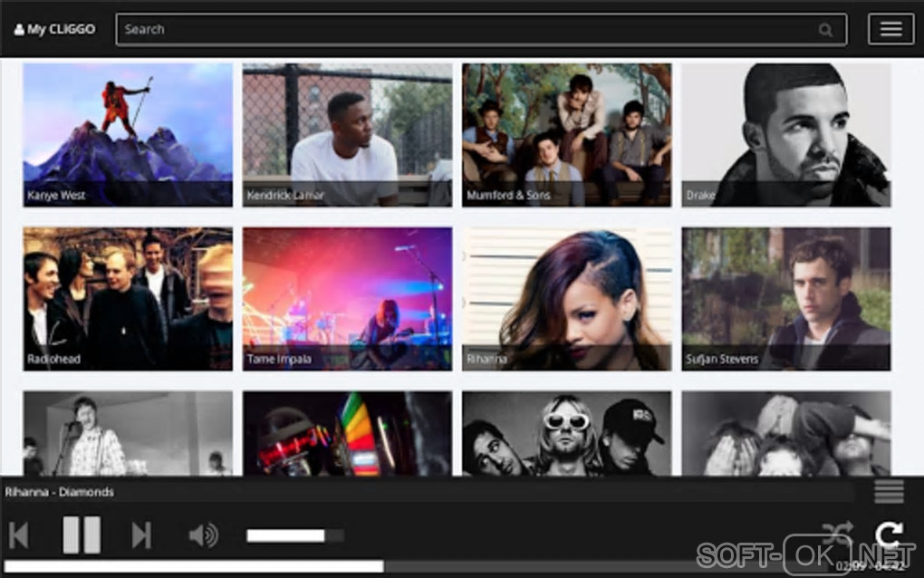Viewport: 924px width, 578px height.
Task: Open the hamburger menu button
Action: (x=890, y=29)
